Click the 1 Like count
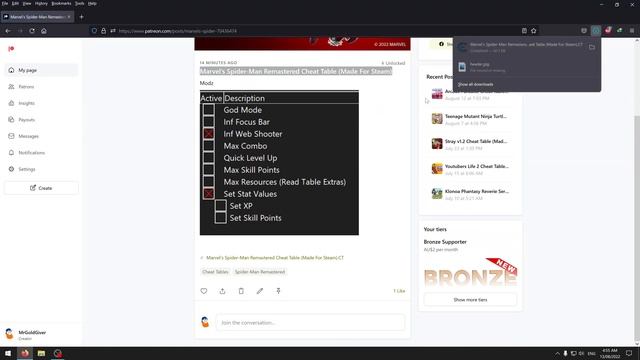The height and width of the screenshot is (360, 640). (399, 291)
